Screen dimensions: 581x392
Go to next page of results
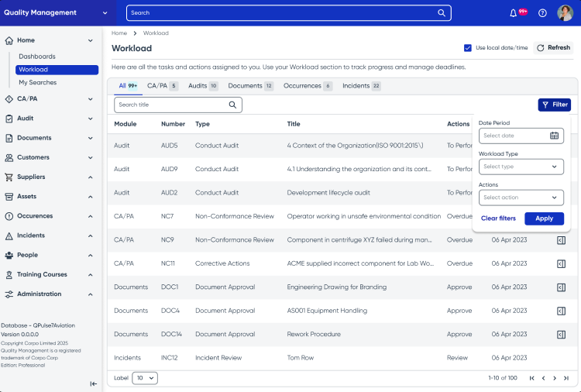tap(555, 378)
